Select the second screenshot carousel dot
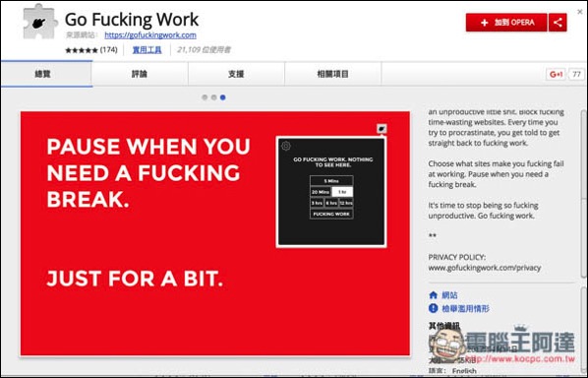This screenshot has height=378, width=588. click(213, 97)
